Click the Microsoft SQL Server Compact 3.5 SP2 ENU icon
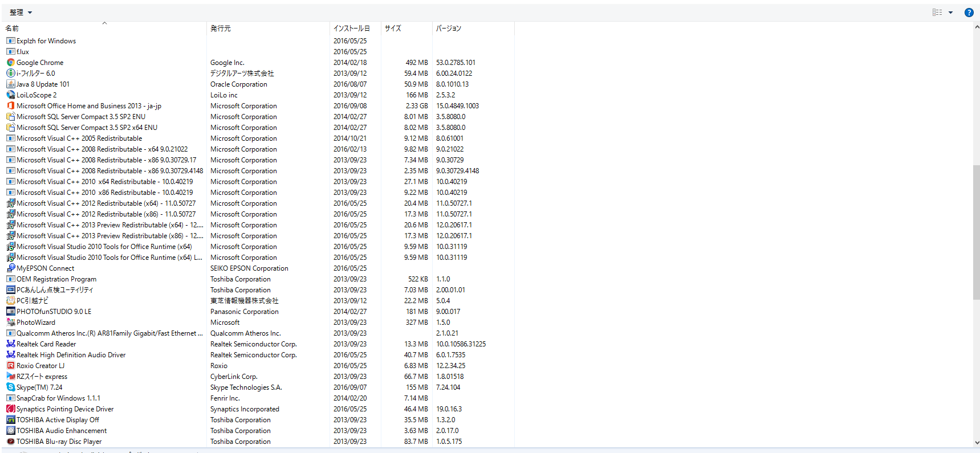Screen dimensions: 980x453 tap(11, 117)
